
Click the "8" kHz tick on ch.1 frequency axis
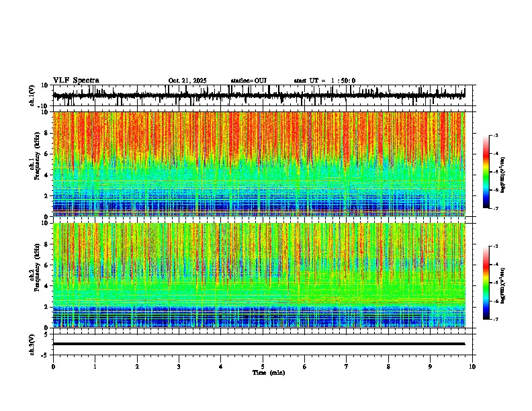coord(47,133)
